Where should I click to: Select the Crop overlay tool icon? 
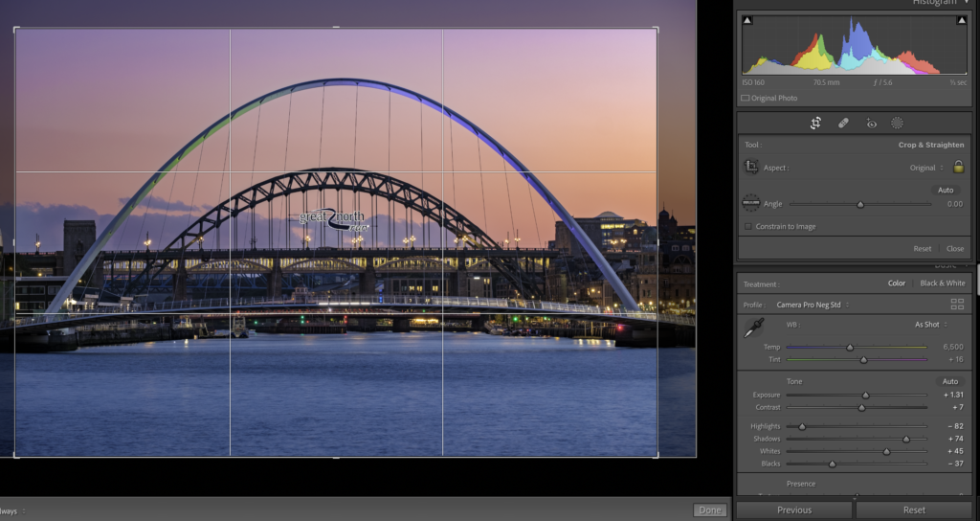(815, 124)
